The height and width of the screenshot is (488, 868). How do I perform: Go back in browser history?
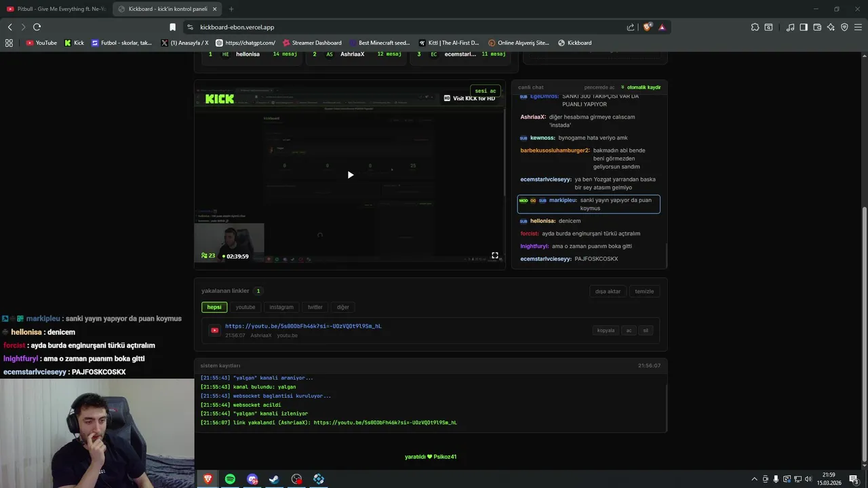(10, 27)
